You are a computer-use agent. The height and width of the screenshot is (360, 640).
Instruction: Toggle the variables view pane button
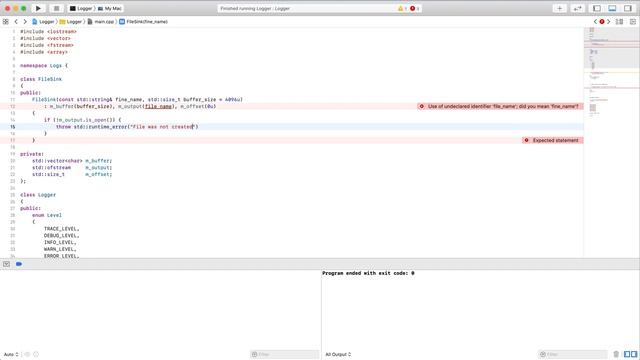[x=627, y=354]
